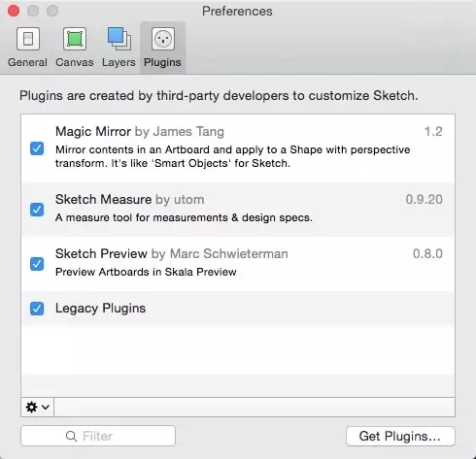The width and height of the screenshot is (476, 459).
Task: Focus the Filter search field
Action: 98,436
